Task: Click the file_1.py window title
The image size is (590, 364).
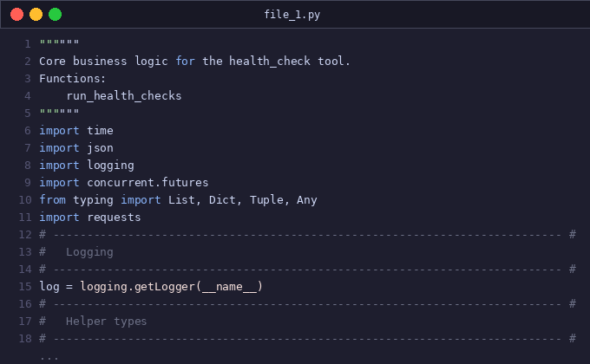Action: [292, 15]
